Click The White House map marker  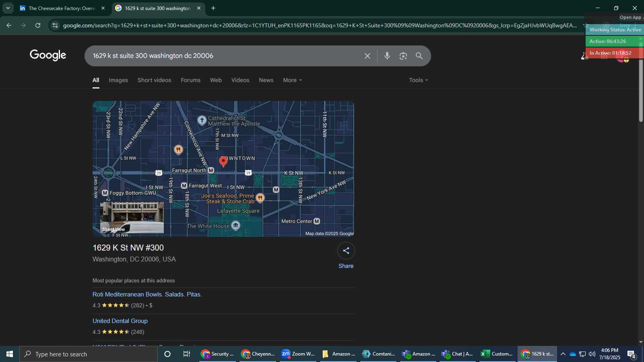tap(236, 226)
